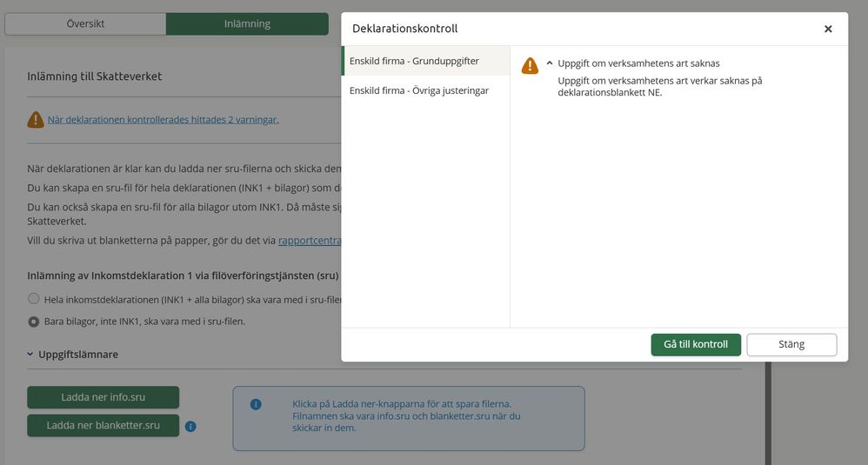Image resolution: width=868 pixels, height=465 pixels.
Task: Click the warning icon beside the 2 varningar link
Action: click(x=35, y=120)
